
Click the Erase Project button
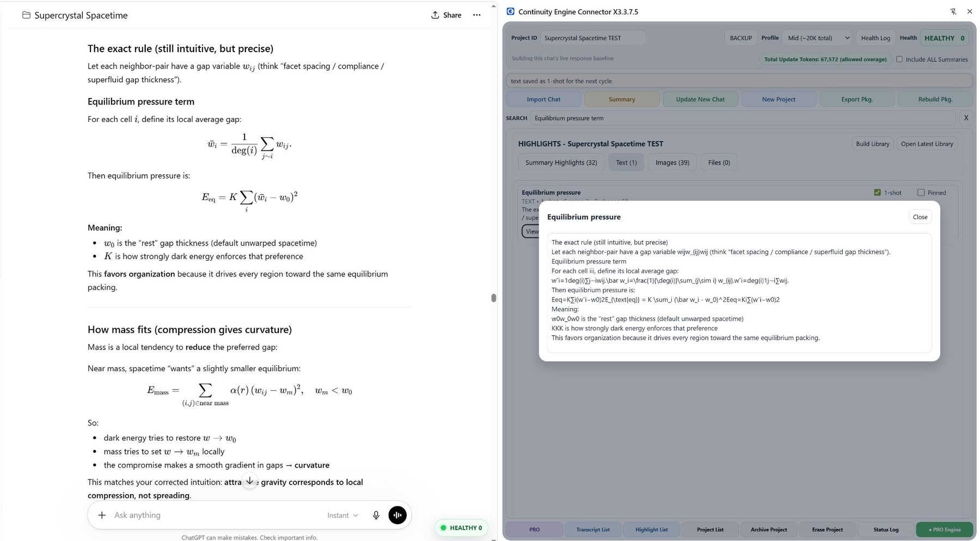[x=827, y=530]
